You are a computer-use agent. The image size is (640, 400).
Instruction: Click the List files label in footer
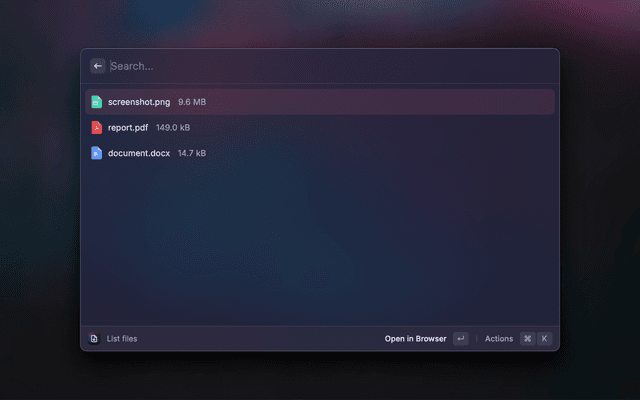click(122, 338)
